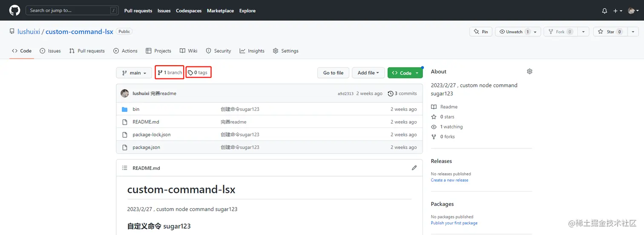Screen dimensions: 644x235
Task: View 0 stars link
Action: tap(443, 117)
